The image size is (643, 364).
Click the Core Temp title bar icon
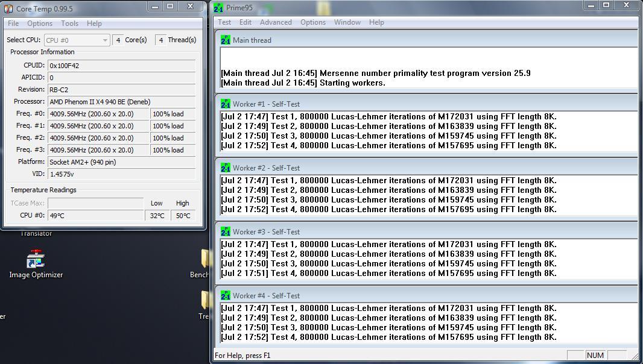coord(8,8)
